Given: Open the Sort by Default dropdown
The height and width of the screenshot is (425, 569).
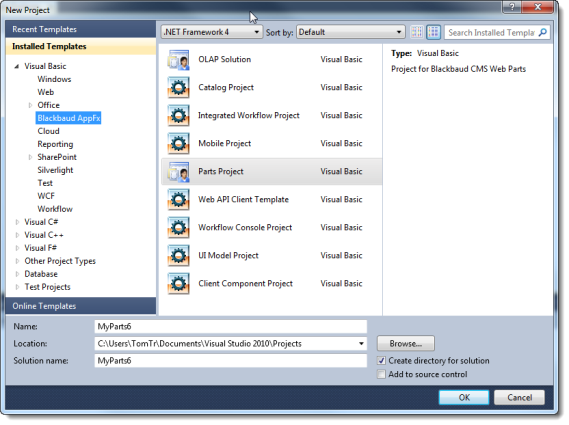Looking at the screenshot, I should (x=351, y=32).
